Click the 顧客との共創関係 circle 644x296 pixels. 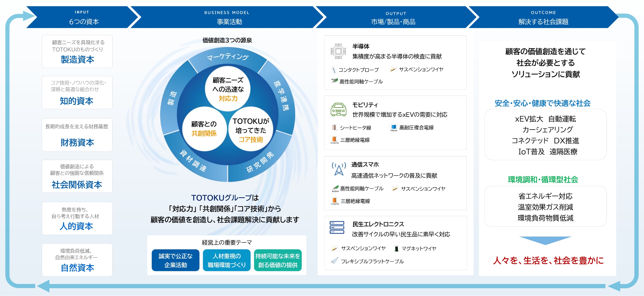pos(204,129)
